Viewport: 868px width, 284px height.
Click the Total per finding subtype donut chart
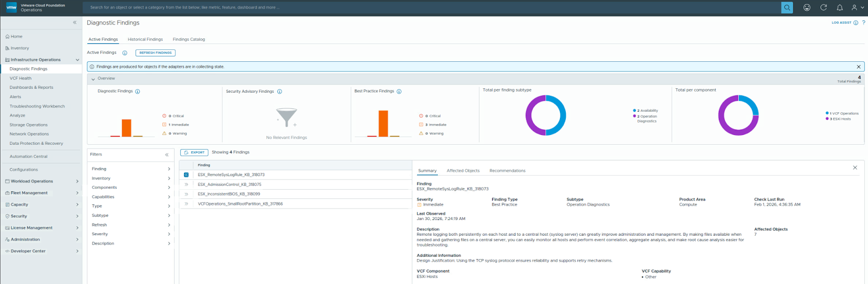tap(546, 115)
